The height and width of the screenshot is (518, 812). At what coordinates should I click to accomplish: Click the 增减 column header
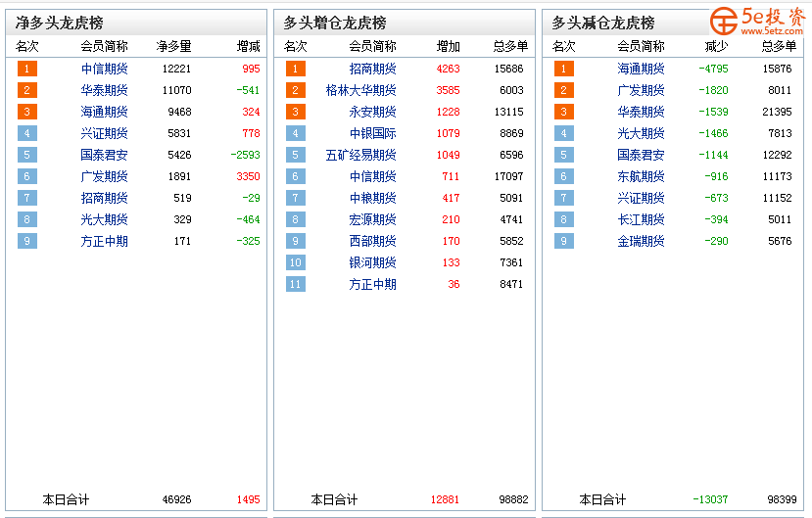click(248, 47)
